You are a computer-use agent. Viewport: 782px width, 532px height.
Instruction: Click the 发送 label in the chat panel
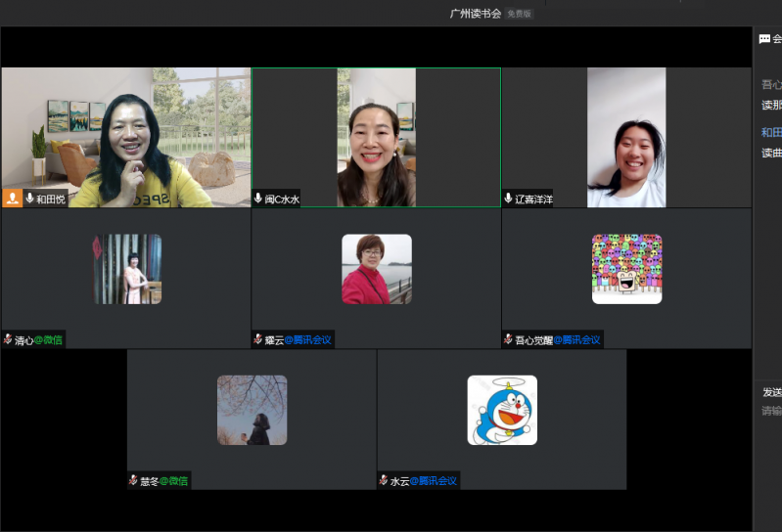point(771,392)
